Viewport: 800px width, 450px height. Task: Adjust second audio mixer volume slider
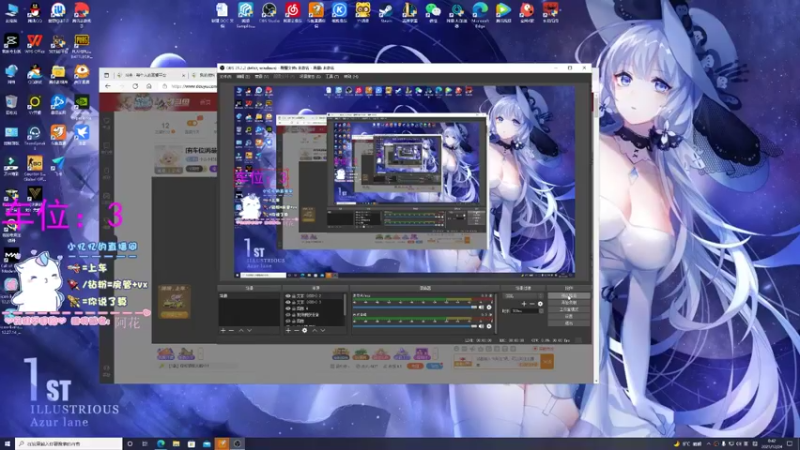(x=415, y=326)
